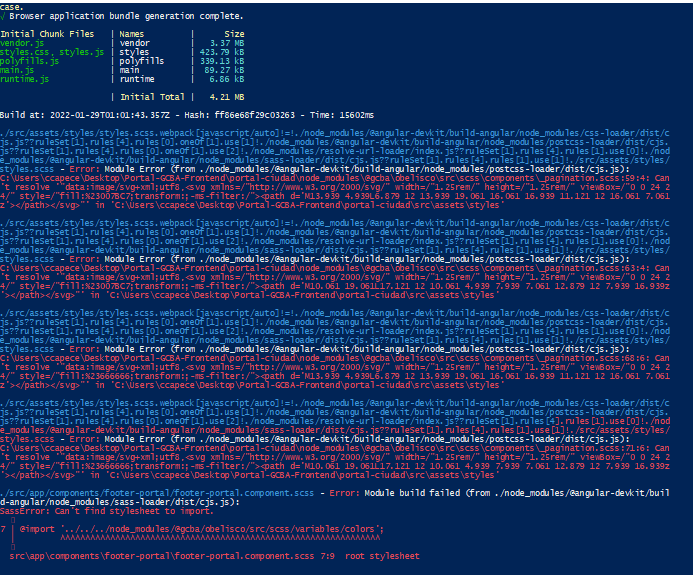Click the 'polyfills' name in the Names column
This screenshot has width=693, height=575.
coord(141,61)
